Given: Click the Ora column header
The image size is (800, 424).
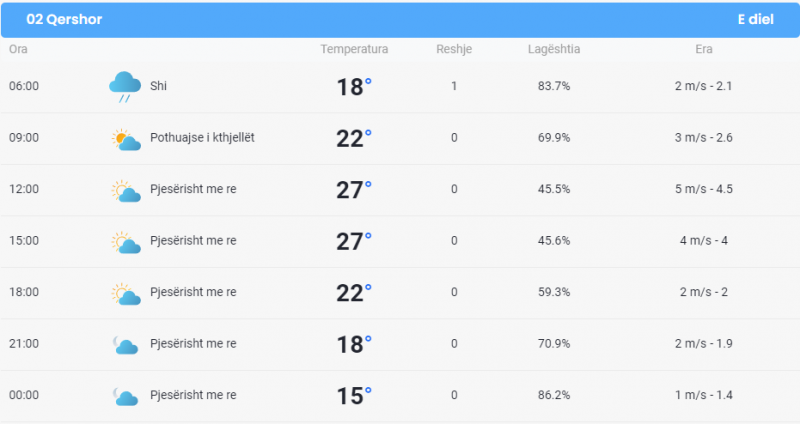Looking at the screenshot, I should point(18,49).
